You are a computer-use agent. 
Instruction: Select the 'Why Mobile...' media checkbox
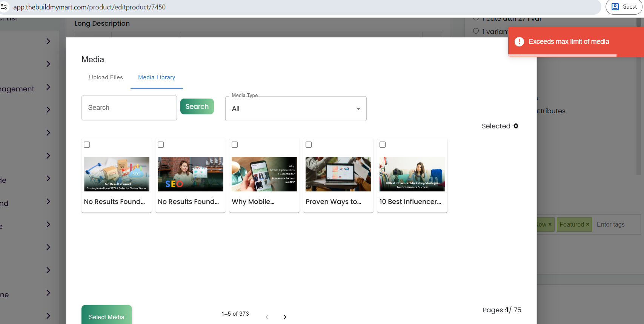[x=235, y=145]
